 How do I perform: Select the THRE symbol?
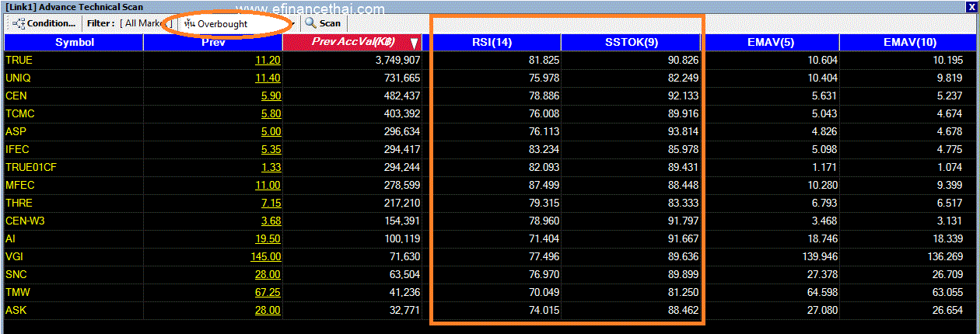coord(19,203)
